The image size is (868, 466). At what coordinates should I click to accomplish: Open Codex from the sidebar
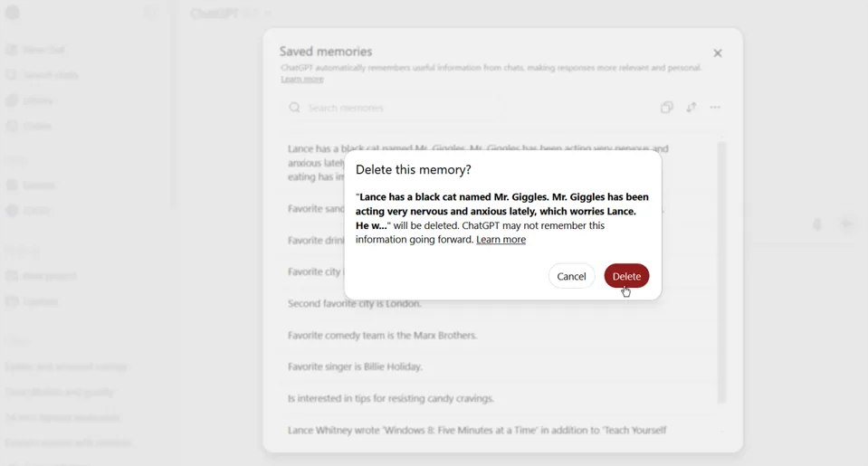(x=36, y=126)
